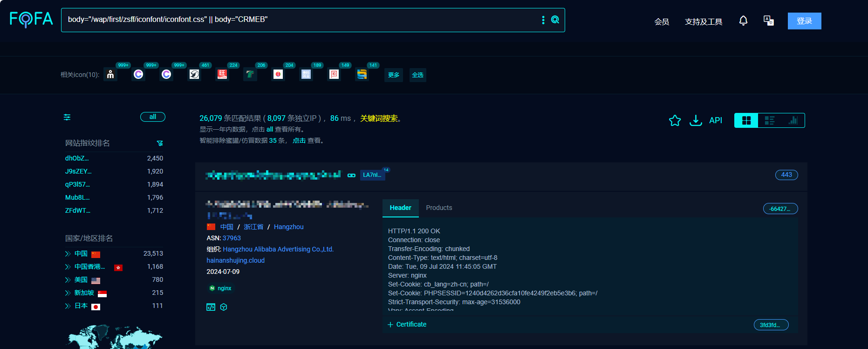Toggle the all data pill
Viewport: 868px width, 349px height.
(153, 117)
